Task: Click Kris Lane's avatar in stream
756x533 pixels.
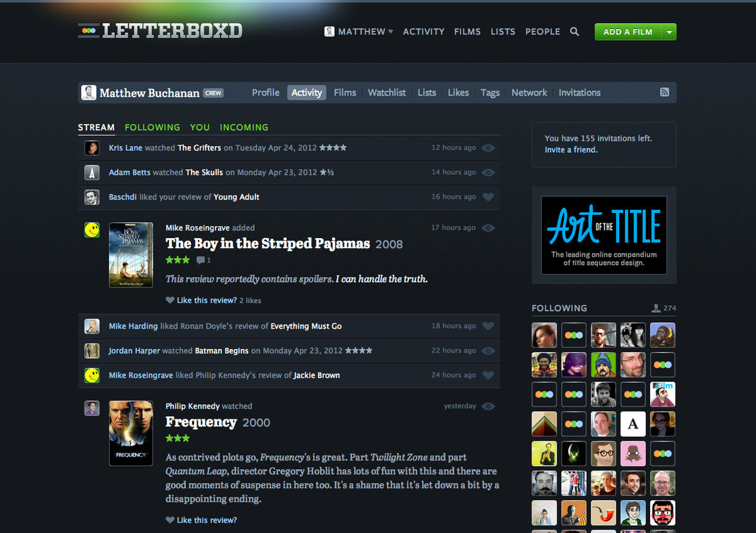Action: pos(92,148)
